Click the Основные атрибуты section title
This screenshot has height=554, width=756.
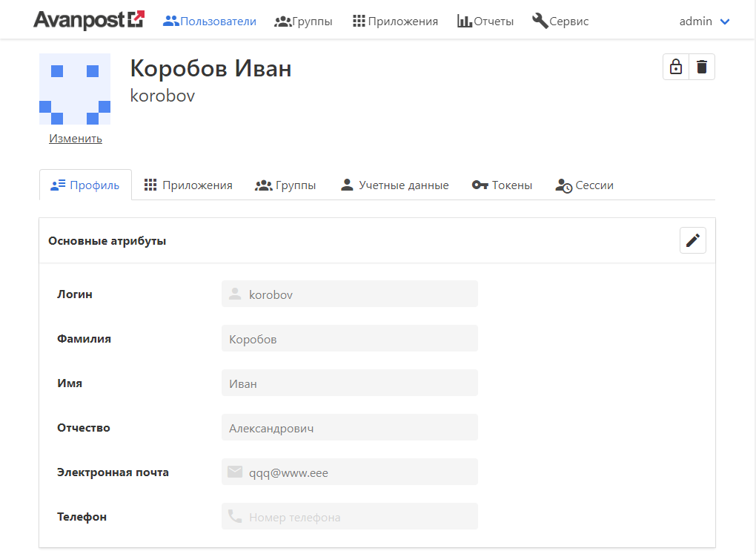(x=107, y=241)
